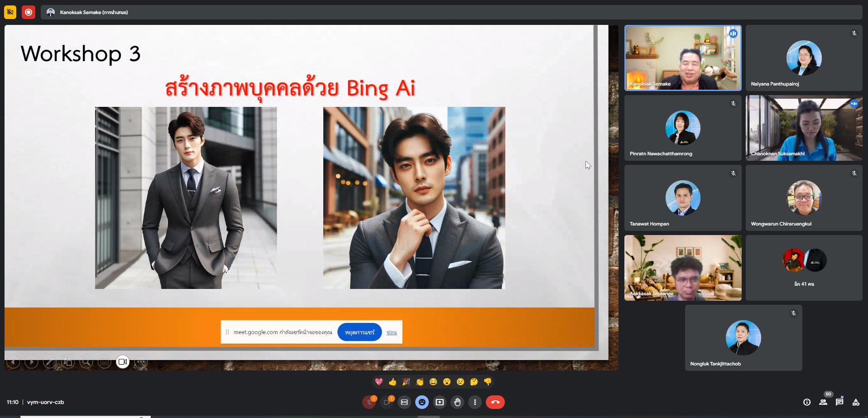Open more slideshow options ellipsis
The width and height of the screenshot is (868, 418).
click(141, 362)
